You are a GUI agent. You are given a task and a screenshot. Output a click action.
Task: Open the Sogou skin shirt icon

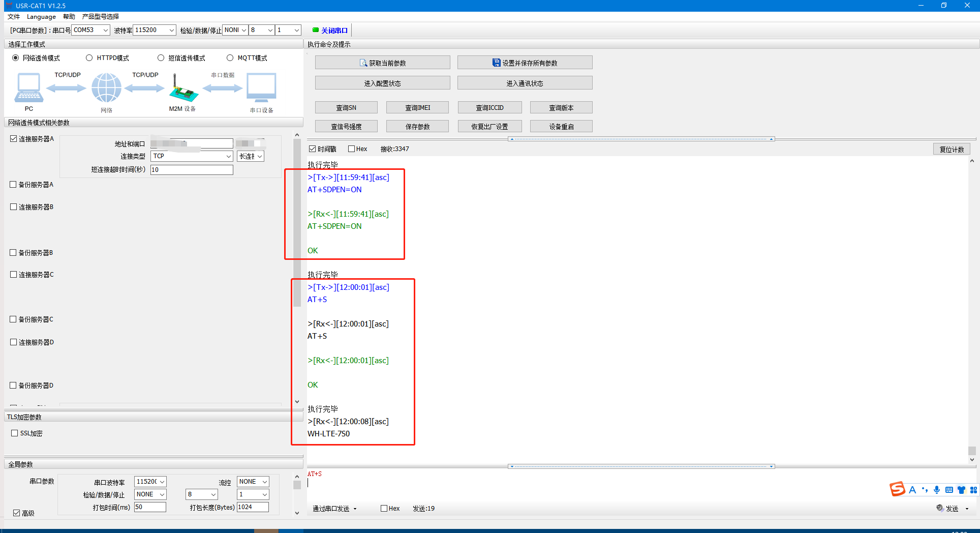click(961, 490)
